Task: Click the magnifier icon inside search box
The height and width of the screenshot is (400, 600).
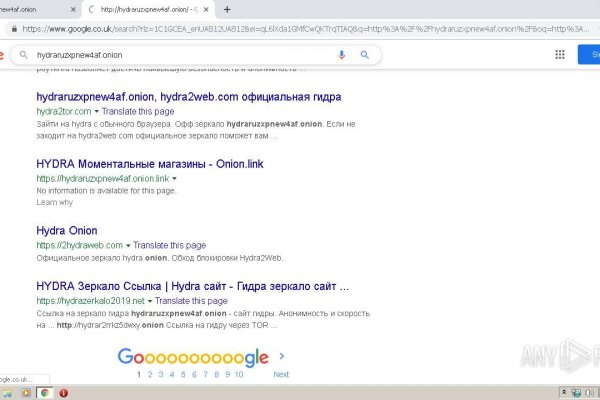Action: [x=22, y=55]
